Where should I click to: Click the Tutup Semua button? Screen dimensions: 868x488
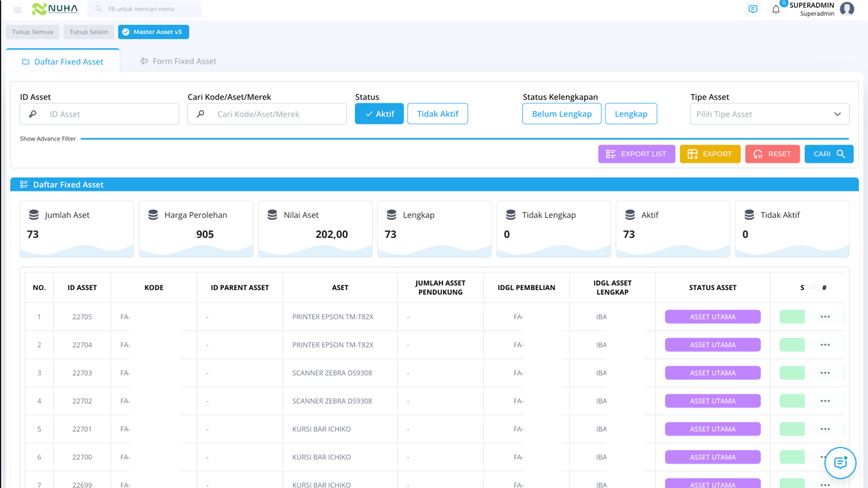(33, 32)
